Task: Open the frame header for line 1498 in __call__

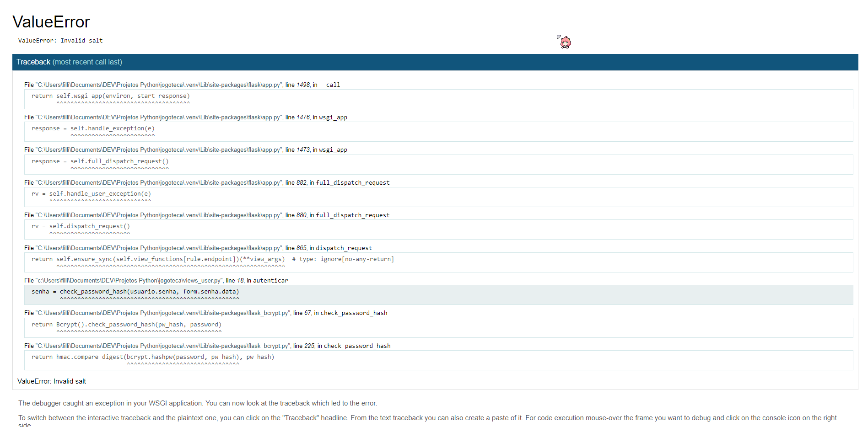Action: pos(186,85)
